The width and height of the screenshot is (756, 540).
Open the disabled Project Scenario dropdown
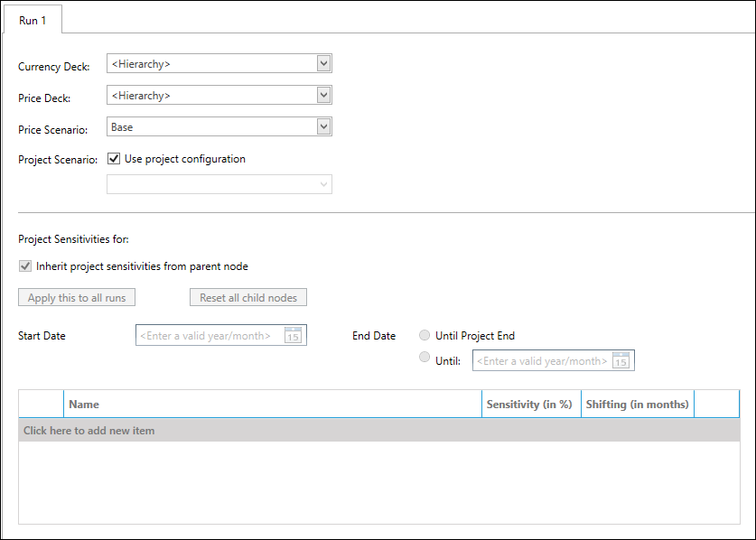tap(323, 184)
